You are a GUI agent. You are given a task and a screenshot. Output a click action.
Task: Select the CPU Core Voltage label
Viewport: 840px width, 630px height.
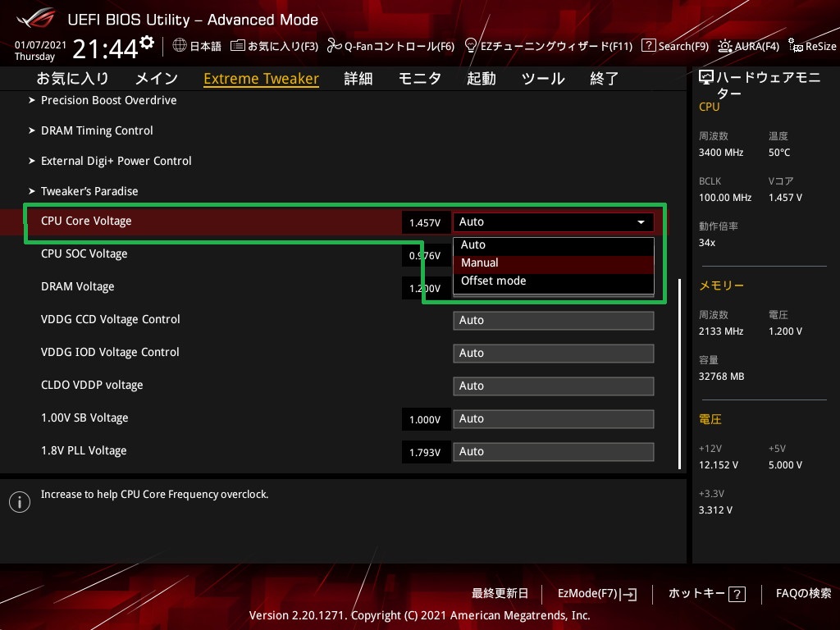tap(86, 221)
